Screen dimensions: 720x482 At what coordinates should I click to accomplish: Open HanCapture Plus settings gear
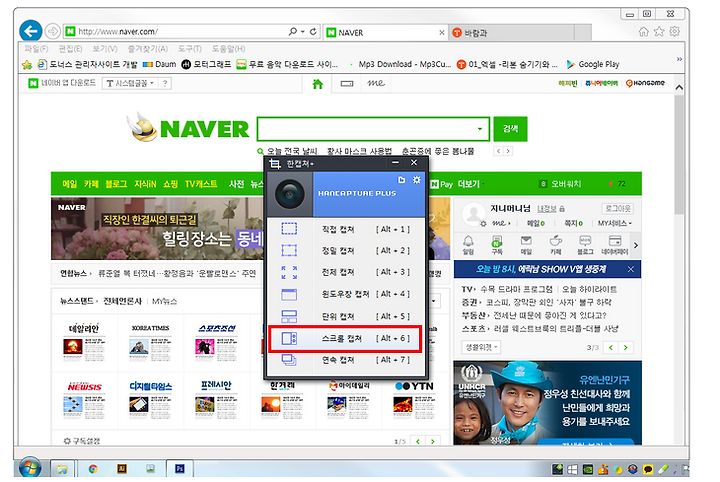[416, 180]
